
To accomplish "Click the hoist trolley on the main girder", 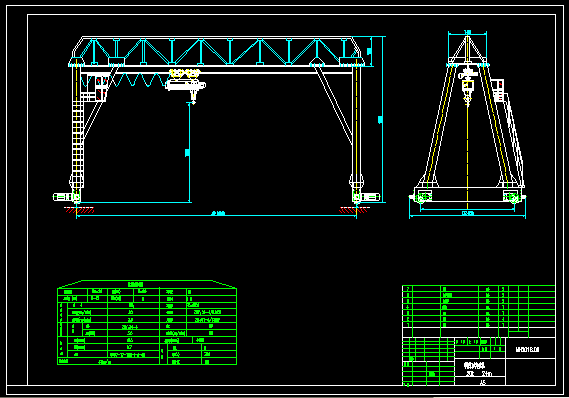I will click(x=185, y=81).
